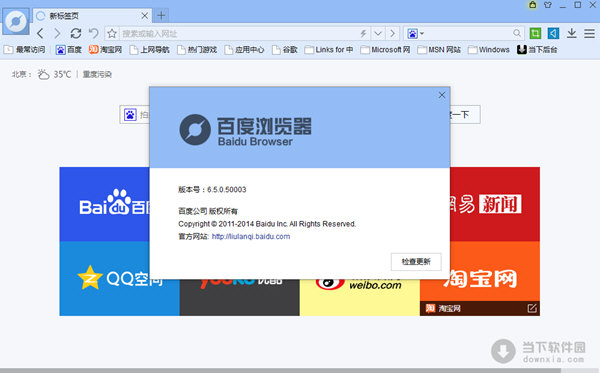Click into the address bar field

[x=239, y=34]
